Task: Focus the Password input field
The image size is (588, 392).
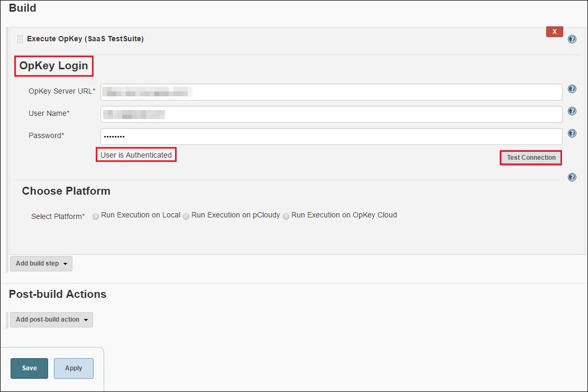Action: tap(332, 136)
